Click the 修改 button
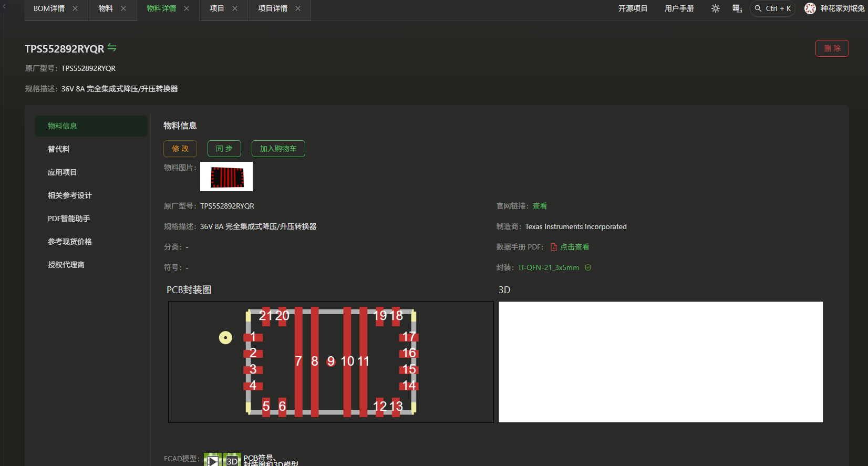868x466 pixels. coord(180,149)
